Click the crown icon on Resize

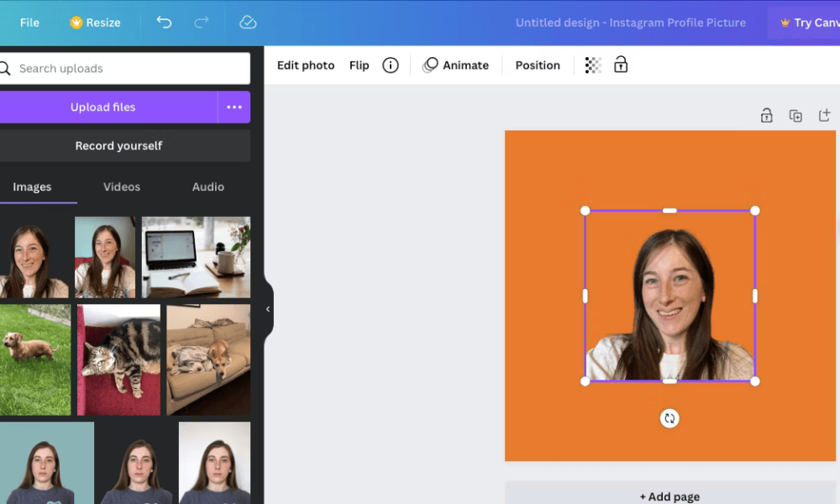coord(76,23)
